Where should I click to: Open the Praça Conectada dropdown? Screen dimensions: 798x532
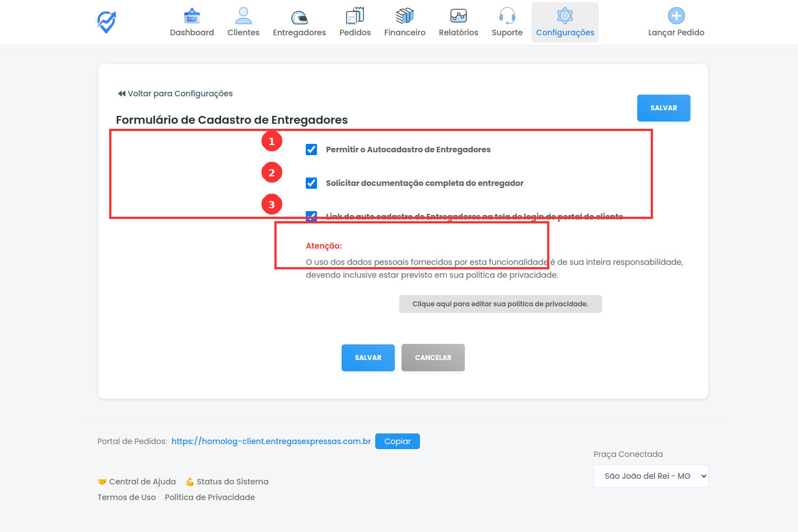[651, 475]
